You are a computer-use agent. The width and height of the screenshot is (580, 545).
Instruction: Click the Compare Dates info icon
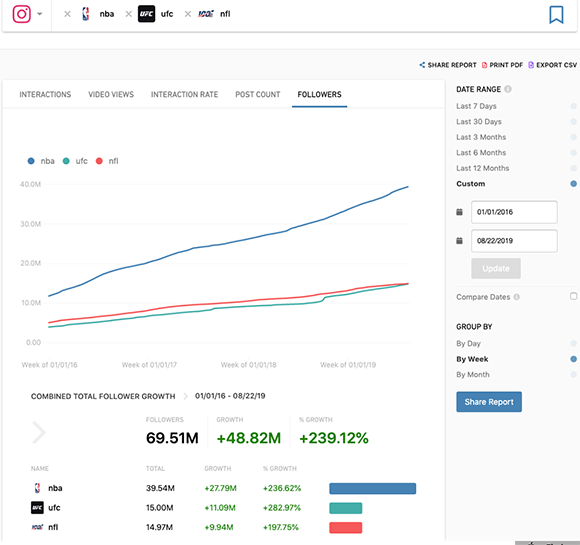[517, 297]
